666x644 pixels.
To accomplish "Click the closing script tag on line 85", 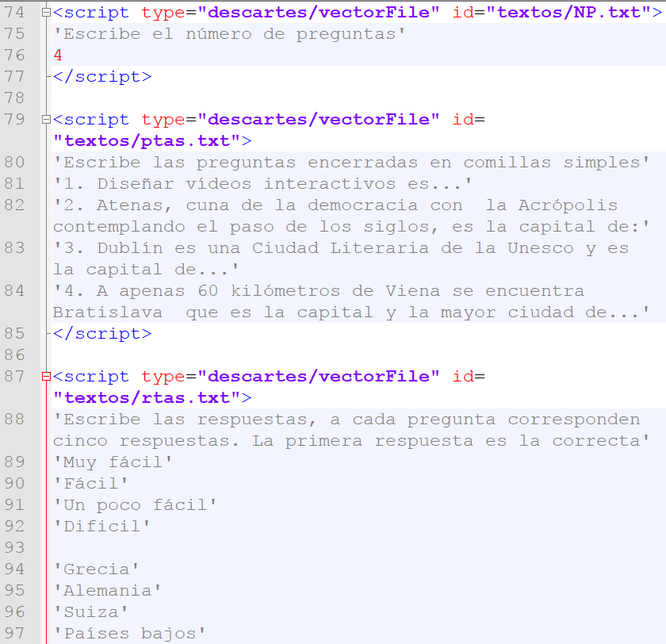I will pyautogui.click(x=101, y=334).
